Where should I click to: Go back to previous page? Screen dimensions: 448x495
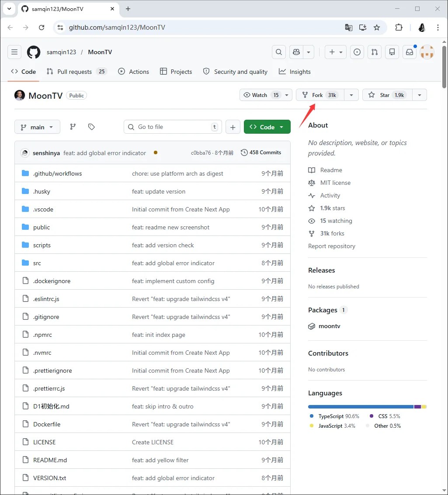[10, 28]
